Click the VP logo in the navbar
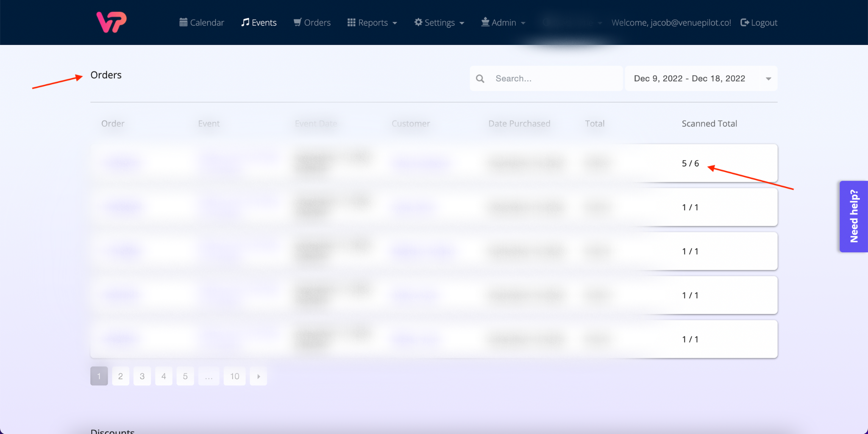The width and height of the screenshot is (868, 434). pos(111,22)
